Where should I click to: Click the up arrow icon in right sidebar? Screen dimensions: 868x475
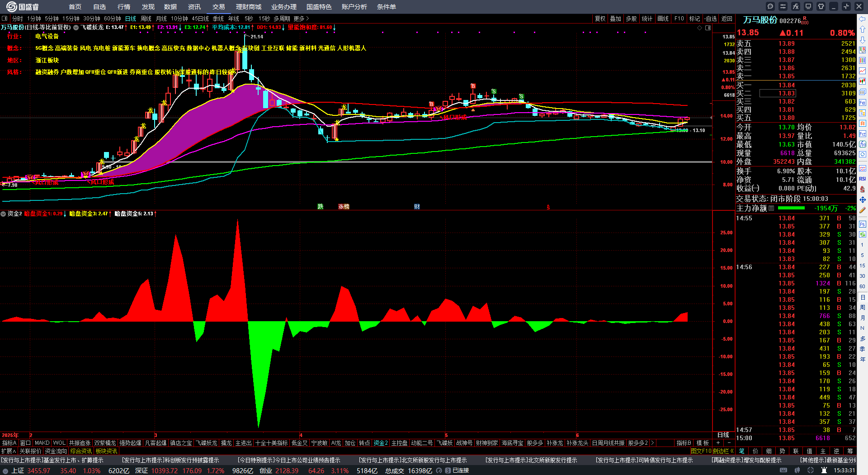863,29
